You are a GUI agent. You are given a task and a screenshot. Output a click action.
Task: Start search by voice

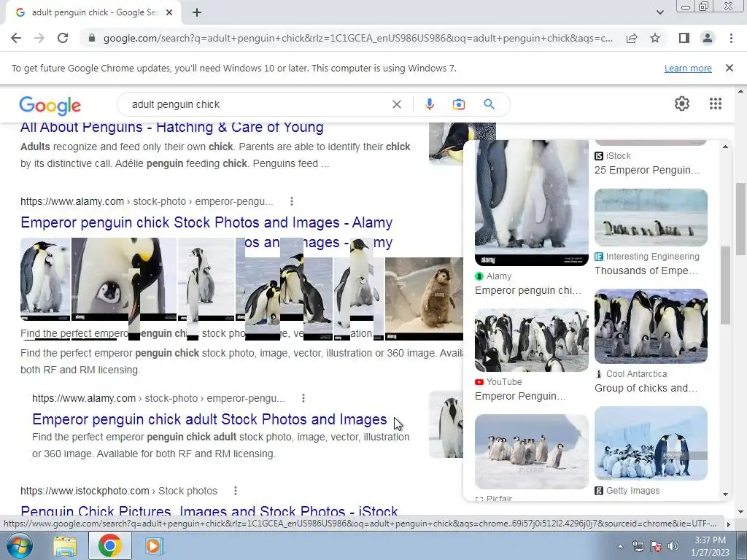pos(429,104)
